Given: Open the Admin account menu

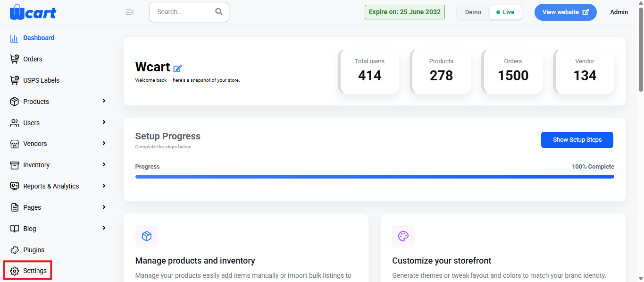Looking at the screenshot, I should [619, 12].
